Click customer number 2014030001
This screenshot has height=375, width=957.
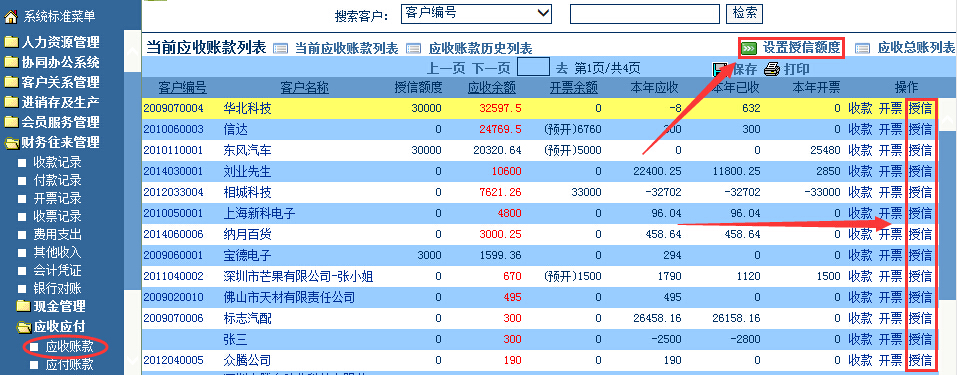point(173,171)
